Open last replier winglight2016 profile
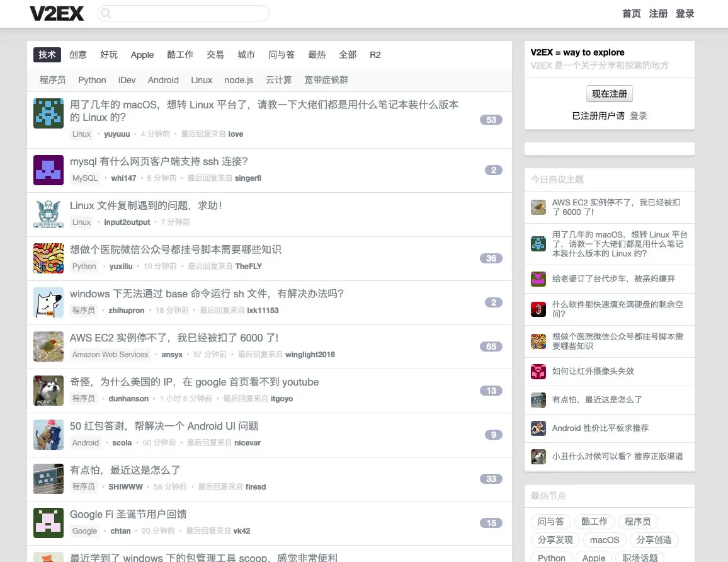Screen dimensions: 728x562 [310, 354]
